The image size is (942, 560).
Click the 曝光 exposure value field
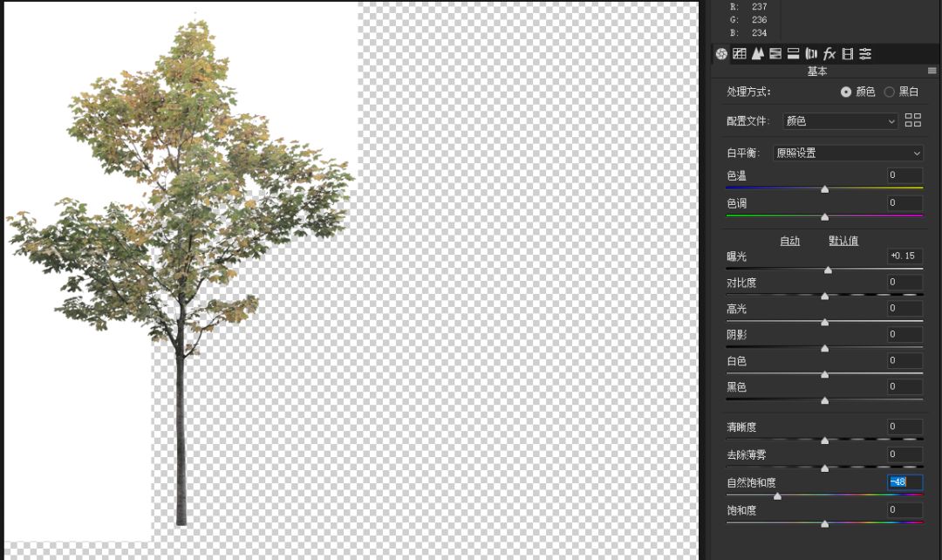pyautogui.click(x=904, y=256)
